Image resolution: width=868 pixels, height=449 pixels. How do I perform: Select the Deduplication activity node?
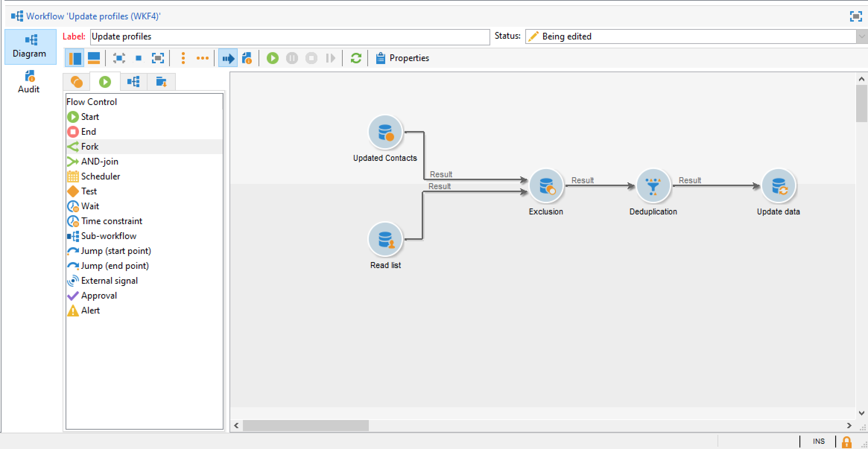653,186
